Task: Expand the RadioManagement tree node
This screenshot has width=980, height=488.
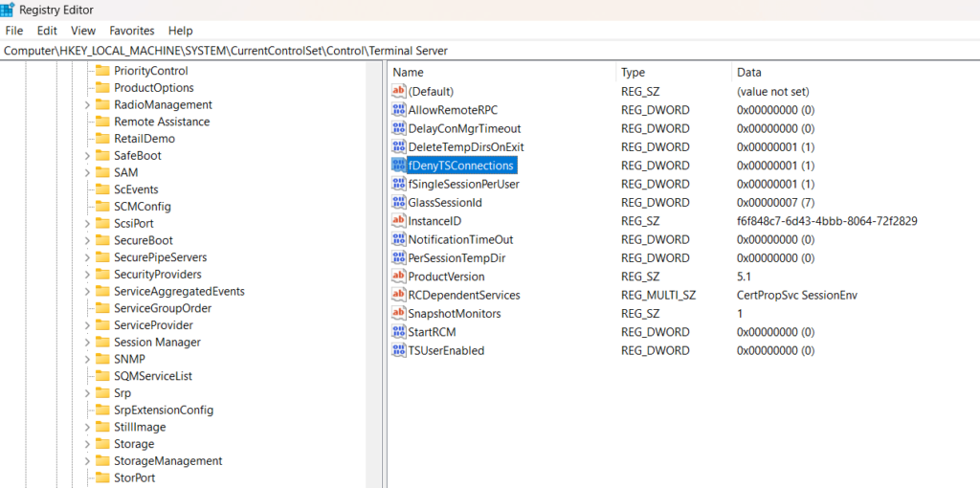Action: (x=87, y=105)
